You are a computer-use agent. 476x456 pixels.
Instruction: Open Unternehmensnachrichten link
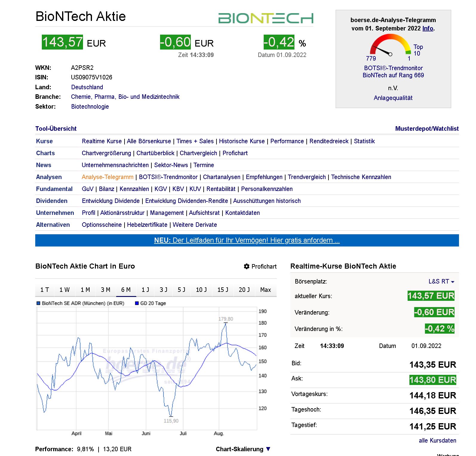(115, 165)
